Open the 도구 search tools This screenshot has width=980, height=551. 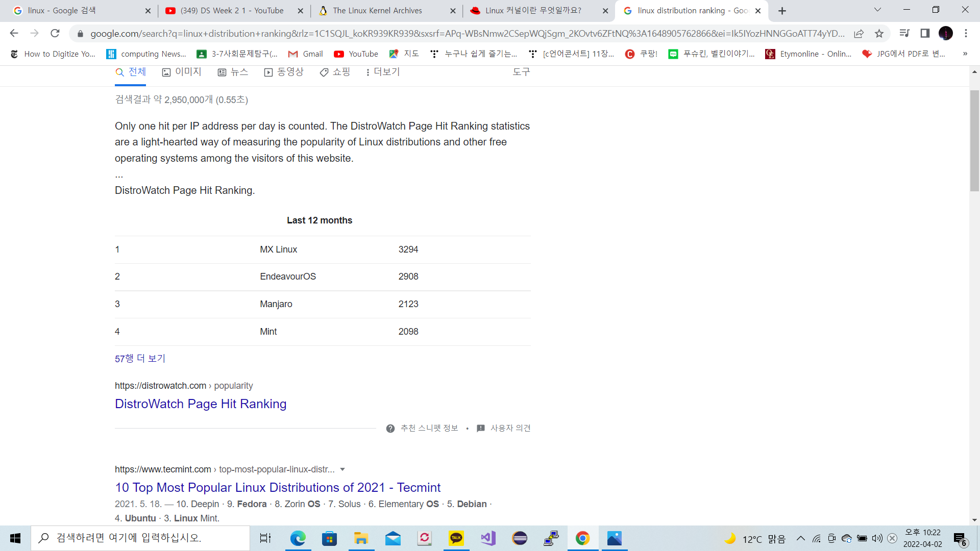tap(521, 72)
